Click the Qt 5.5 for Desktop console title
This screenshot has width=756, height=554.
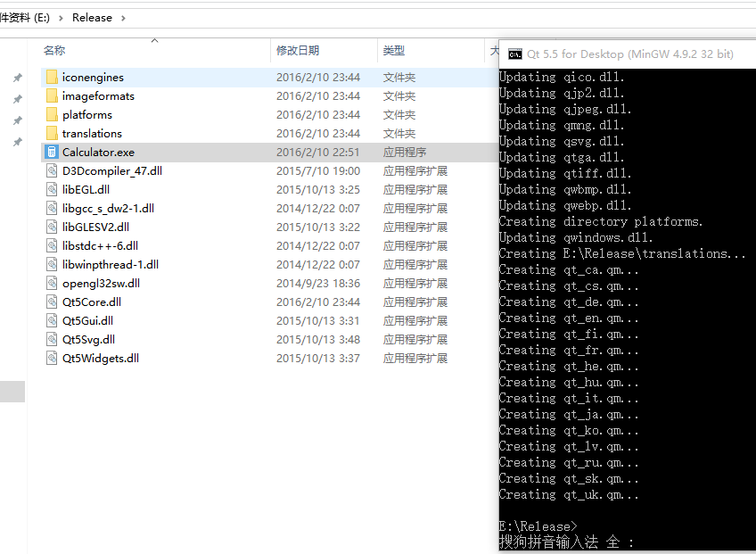[x=630, y=54]
